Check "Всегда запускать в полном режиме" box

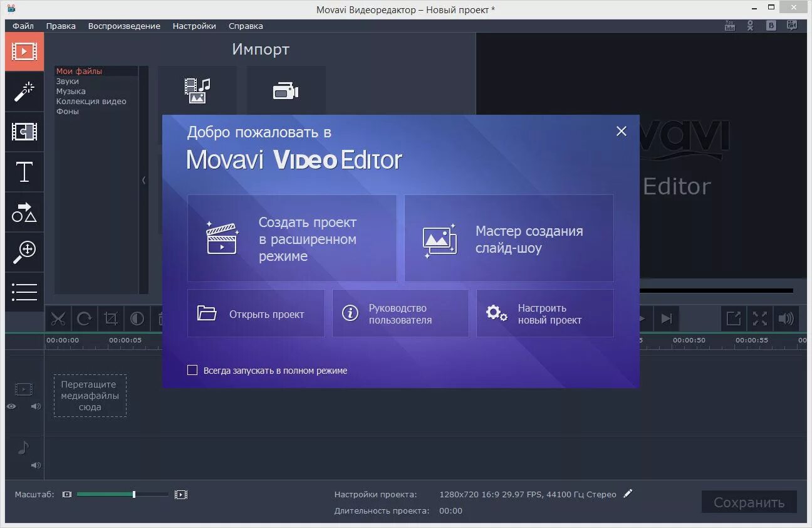(192, 370)
